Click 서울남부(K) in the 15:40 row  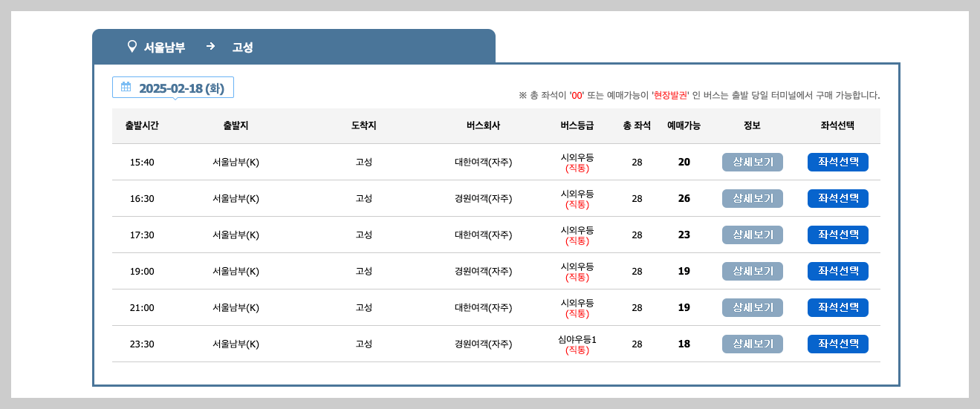pos(236,162)
